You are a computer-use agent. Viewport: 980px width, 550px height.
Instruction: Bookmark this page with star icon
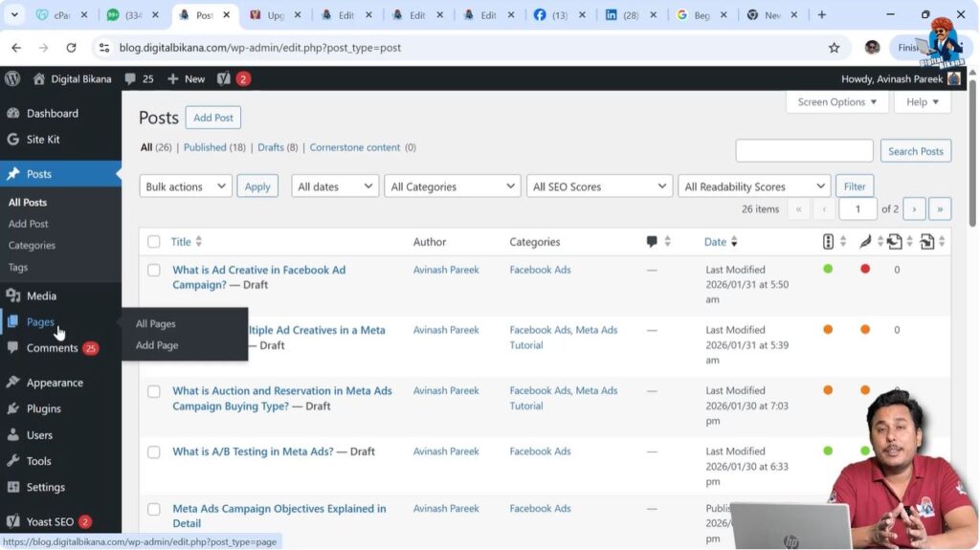[834, 48]
